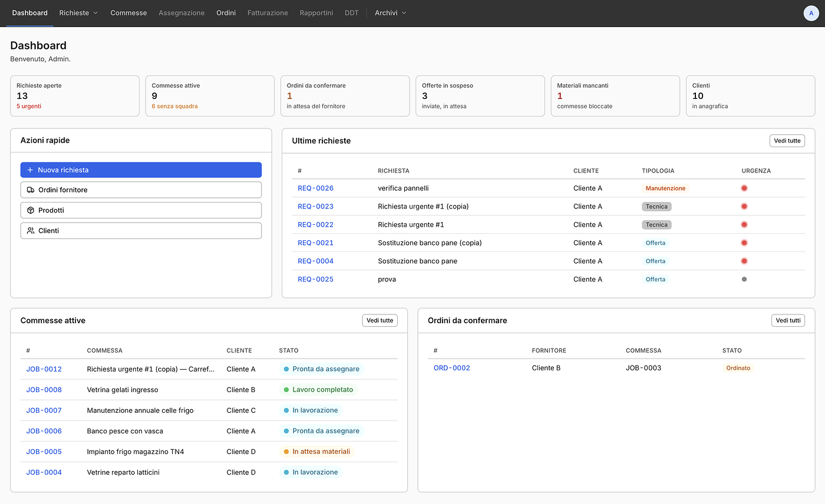Expand the Archivi dropdown chevron

click(x=404, y=13)
